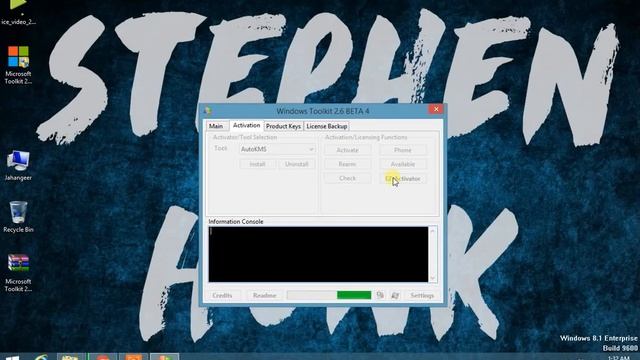Switch to the Main tab
This screenshot has width=640, height=360.
click(216, 126)
